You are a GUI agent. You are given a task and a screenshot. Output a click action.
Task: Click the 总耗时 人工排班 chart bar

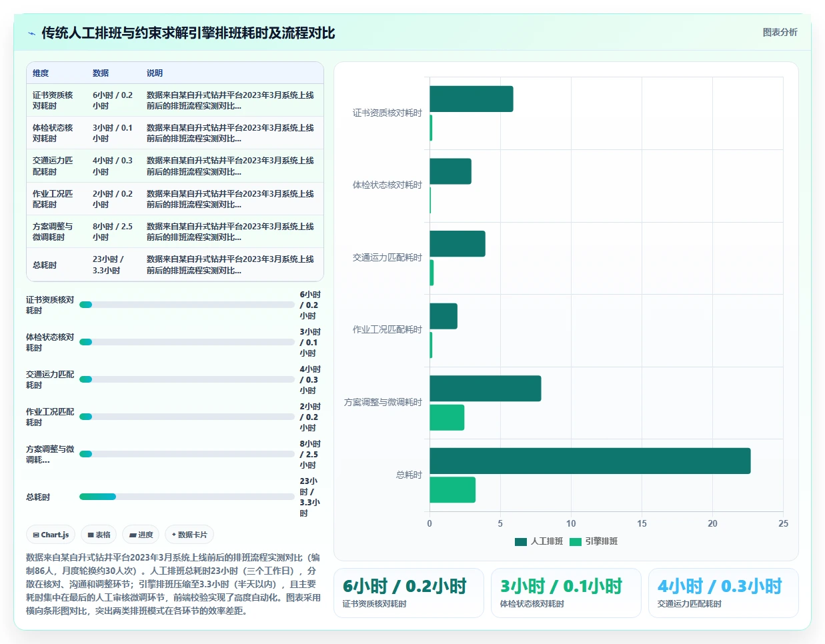pos(590,461)
